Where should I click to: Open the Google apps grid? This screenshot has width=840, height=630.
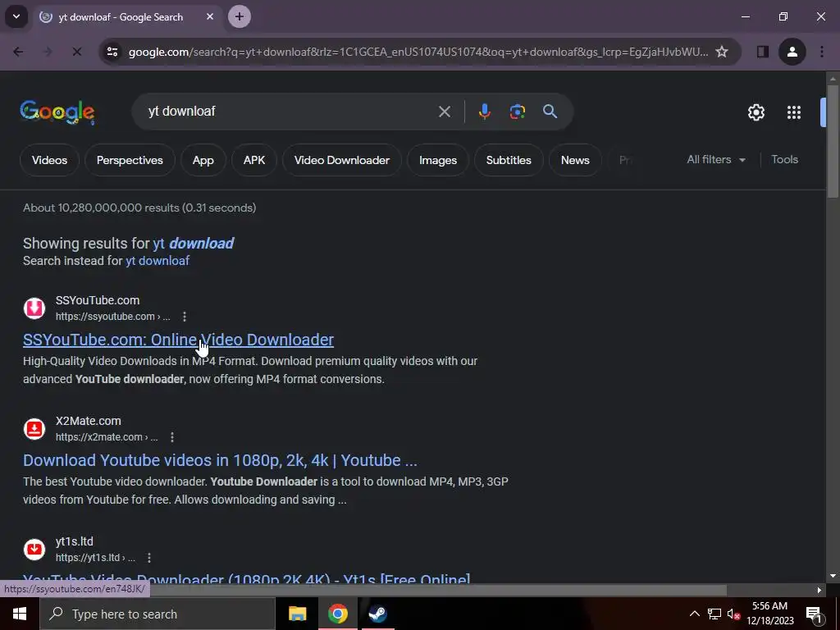(x=794, y=112)
